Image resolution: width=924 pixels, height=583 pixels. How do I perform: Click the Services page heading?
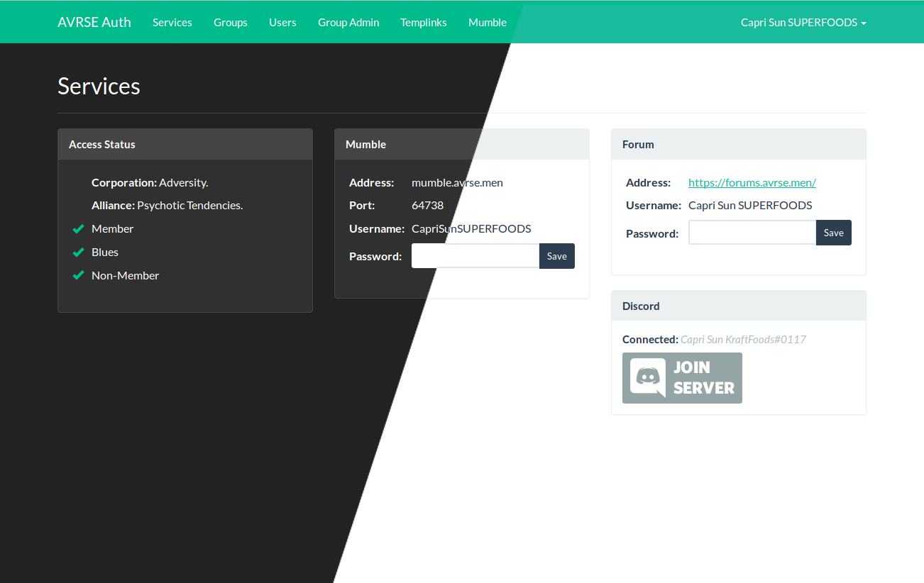pos(99,86)
